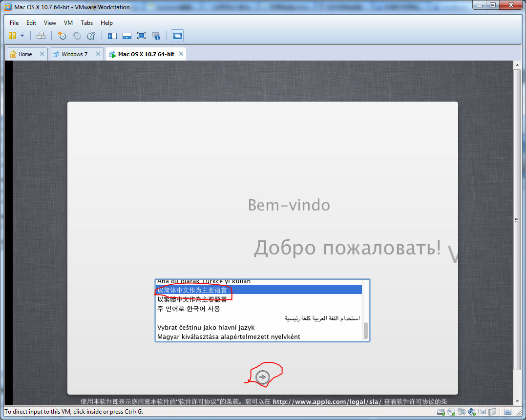Open the Edit menu
This screenshot has width=526, height=420.
(31, 23)
